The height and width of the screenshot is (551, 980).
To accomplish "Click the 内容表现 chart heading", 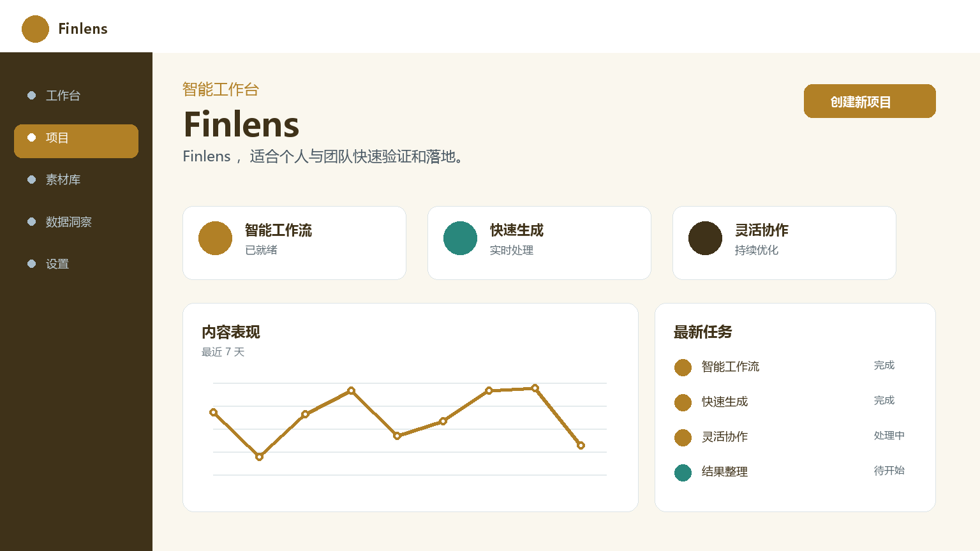I will click(231, 332).
